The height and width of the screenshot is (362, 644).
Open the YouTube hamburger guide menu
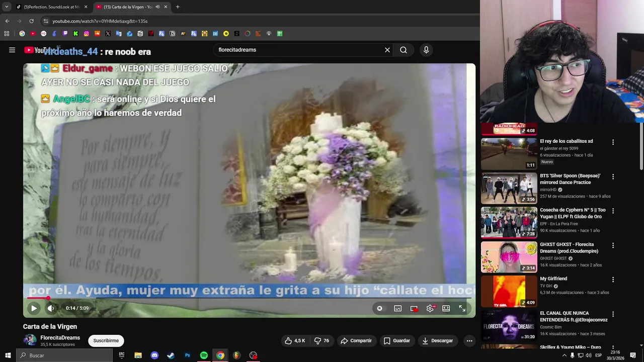pyautogui.click(x=12, y=50)
